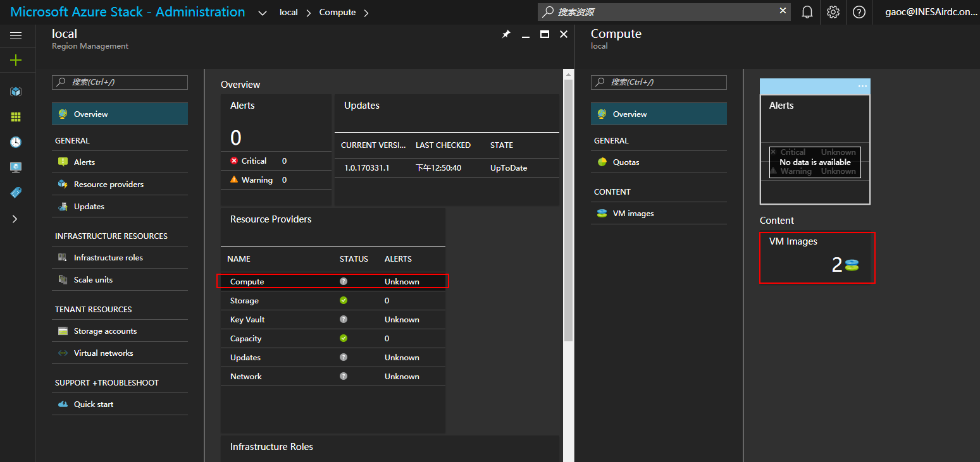The image size is (980, 462).
Task: Click the Key Vault resource provider row
Action: 333,319
